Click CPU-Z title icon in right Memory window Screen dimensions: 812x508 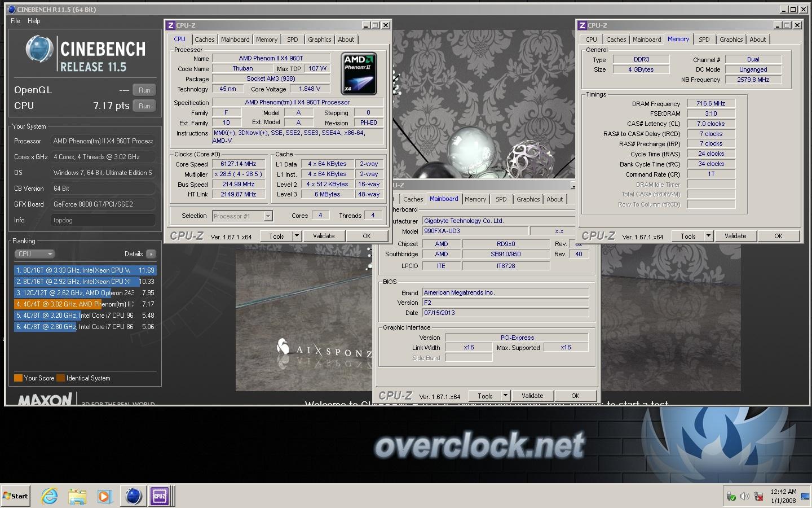[582, 25]
